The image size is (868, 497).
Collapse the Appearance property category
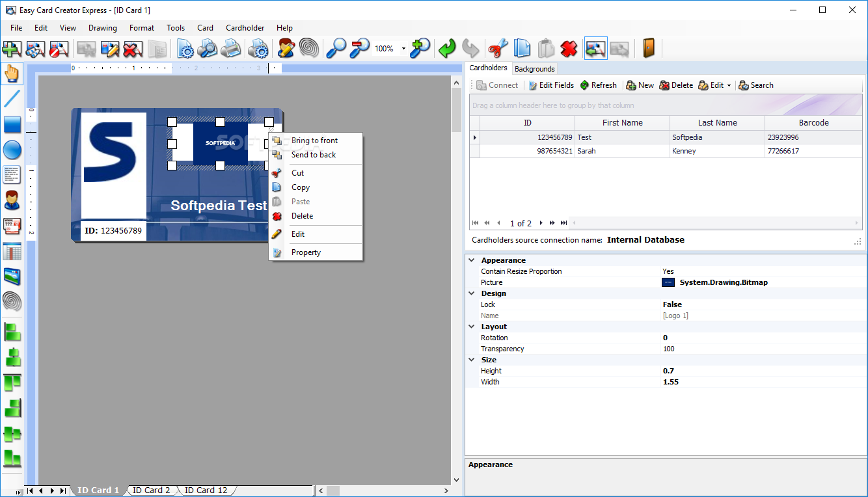pos(472,260)
